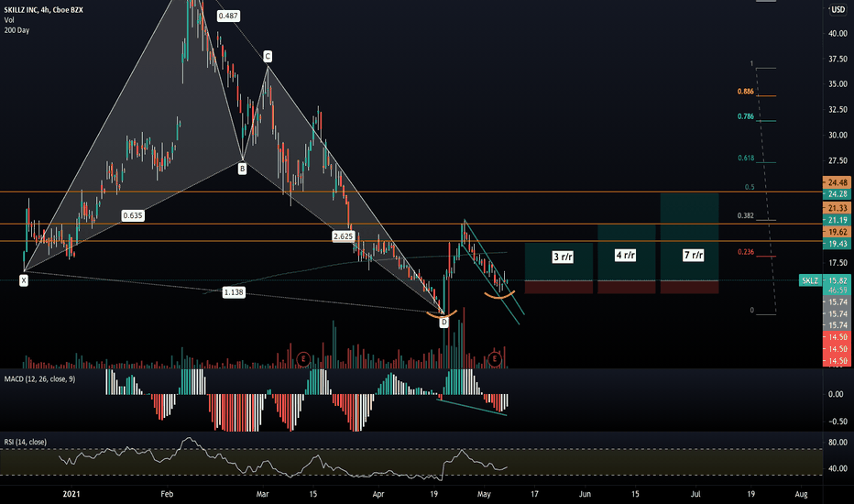Click the 19.62 orange price label
The height and width of the screenshot is (504, 854).
coord(838,232)
